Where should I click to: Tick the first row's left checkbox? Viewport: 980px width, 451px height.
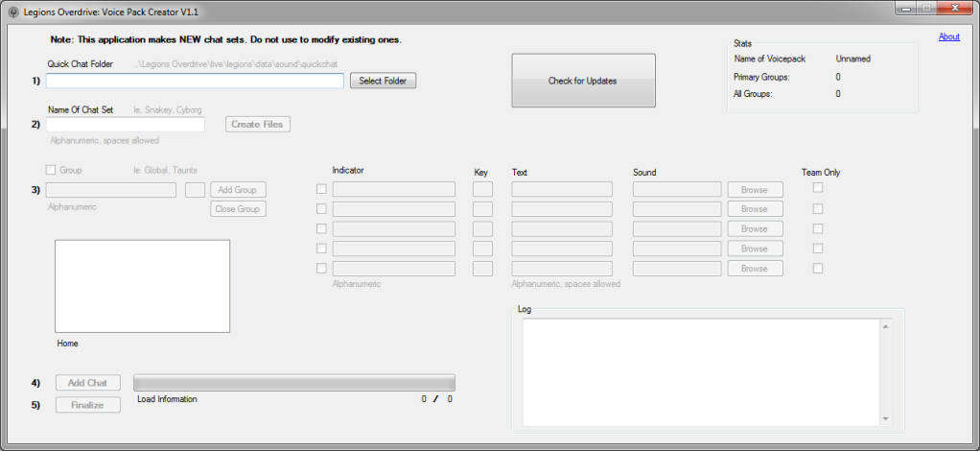321,189
